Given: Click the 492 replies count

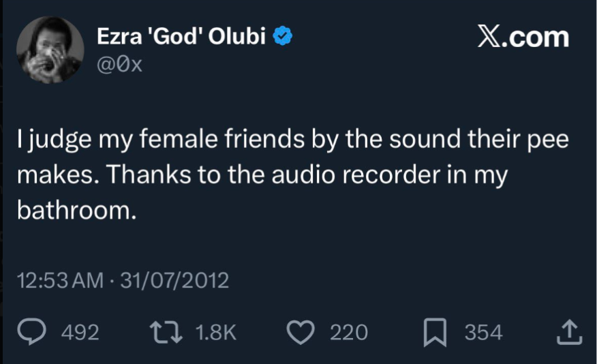Looking at the screenshot, I should click(80, 333).
